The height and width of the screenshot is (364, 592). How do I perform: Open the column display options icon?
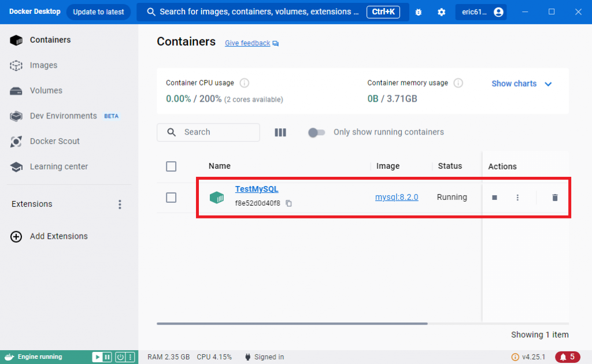click(280, 132)
